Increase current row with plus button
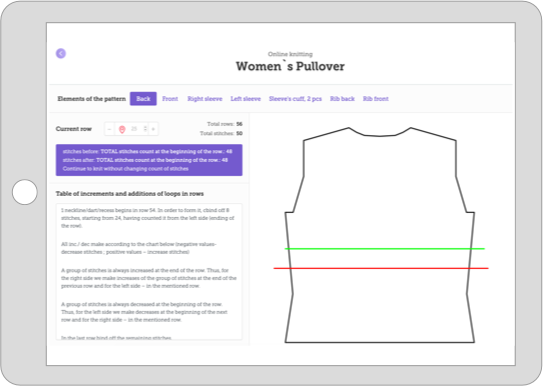 coord(153,129)
